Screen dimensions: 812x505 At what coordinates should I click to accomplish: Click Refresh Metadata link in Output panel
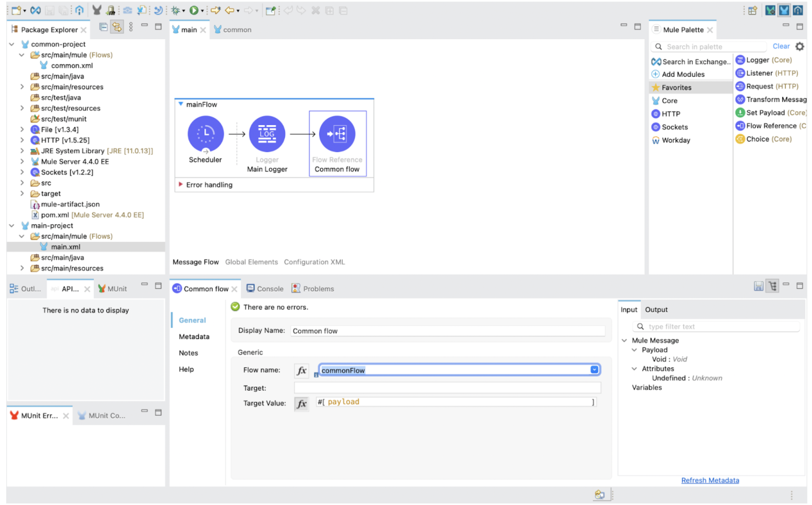pyautogui.click(x=711, y=480)
